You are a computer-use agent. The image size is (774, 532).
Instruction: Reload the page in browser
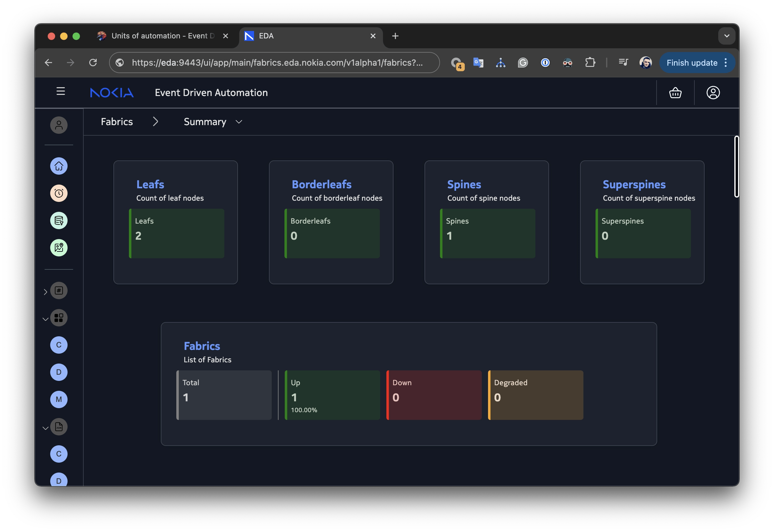click(93, 63)
